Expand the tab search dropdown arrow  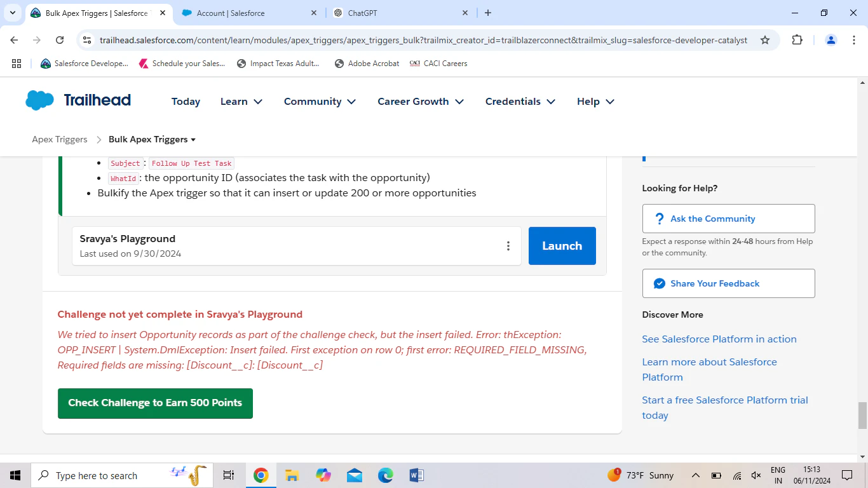click(x=12, y=13)
